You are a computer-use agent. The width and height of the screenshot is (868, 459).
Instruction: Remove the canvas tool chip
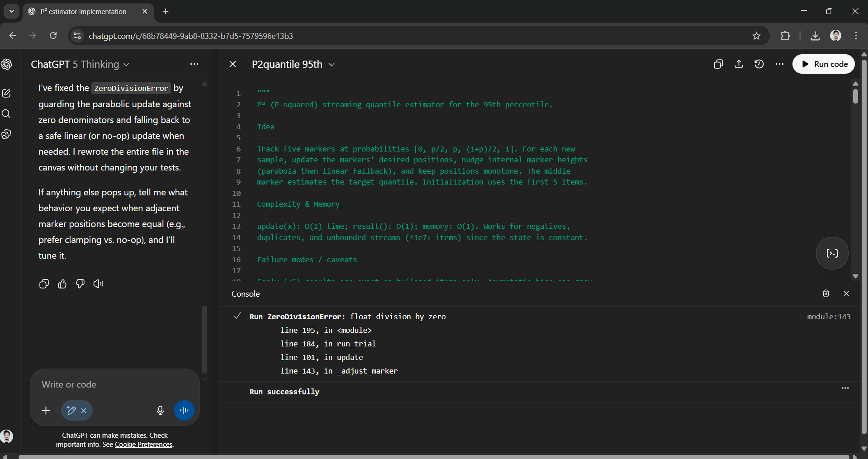point(84,411)
